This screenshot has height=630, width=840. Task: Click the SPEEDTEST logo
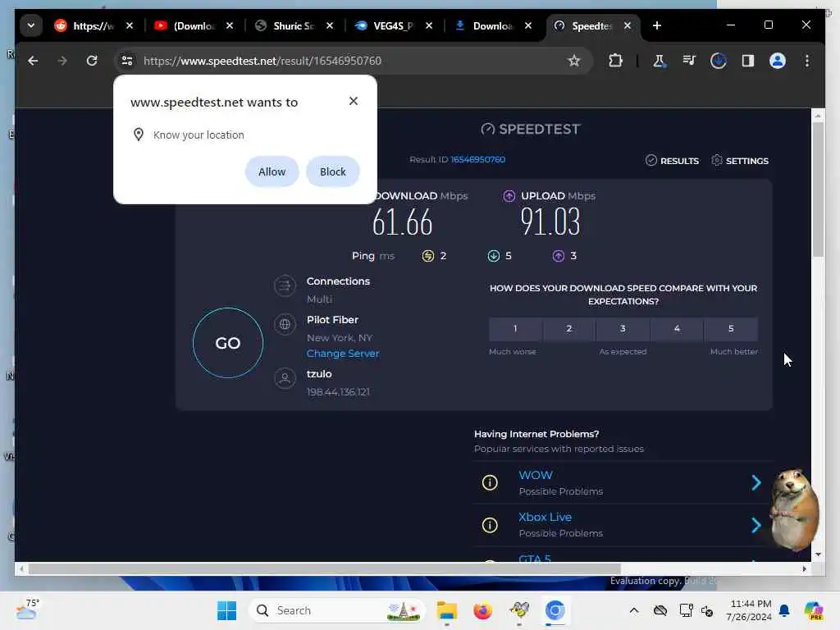pyautogui.click(x=531, y=129)
